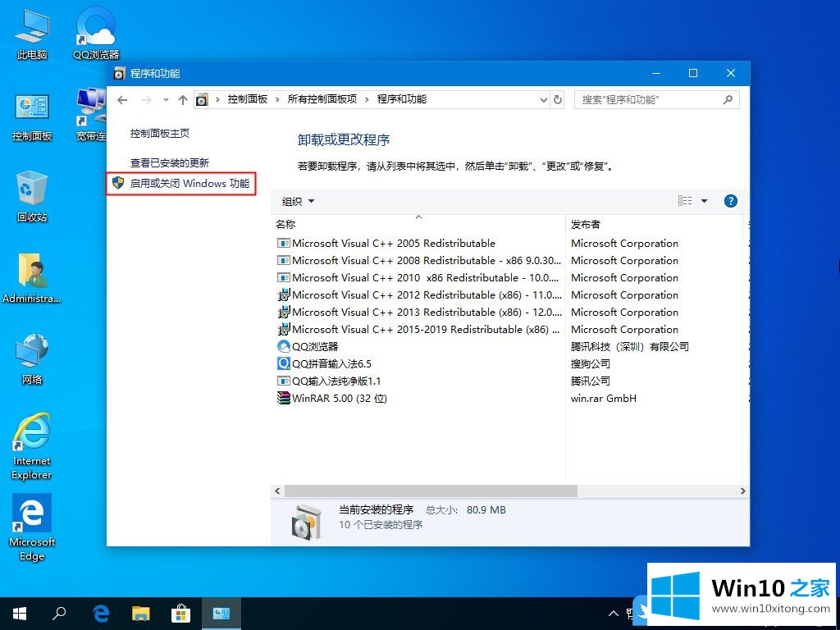Open Microsoft Store from the taskbar
The width and height of the screenshot is (840, 630).
(x=180, y=614)
